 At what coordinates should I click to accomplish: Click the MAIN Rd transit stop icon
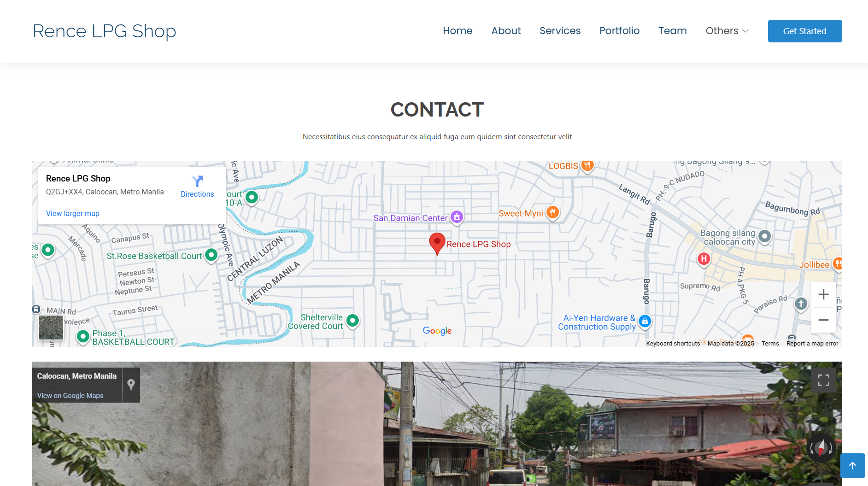tap(36, 309)
